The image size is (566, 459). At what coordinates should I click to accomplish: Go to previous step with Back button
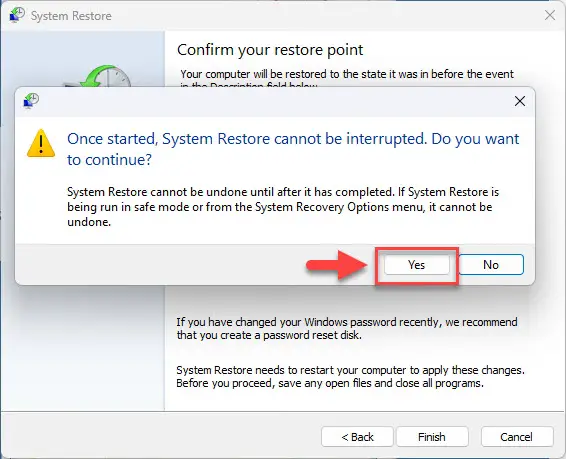point(357,437)
